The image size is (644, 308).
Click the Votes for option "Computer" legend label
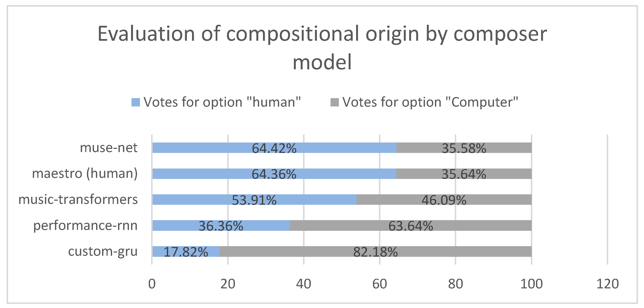point(430,102)
